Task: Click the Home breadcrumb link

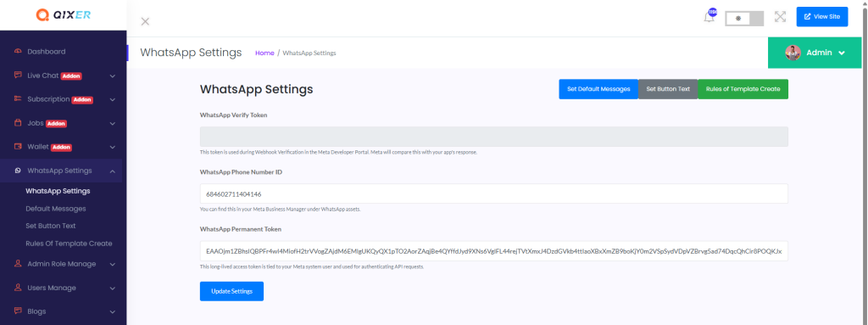Action: [x=264, y=53]
